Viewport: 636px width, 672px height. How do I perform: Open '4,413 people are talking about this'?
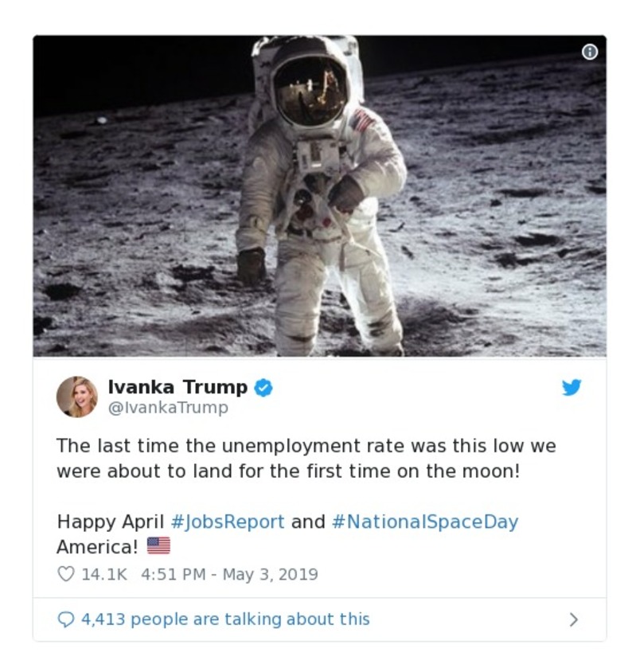[x=224, y=619]
